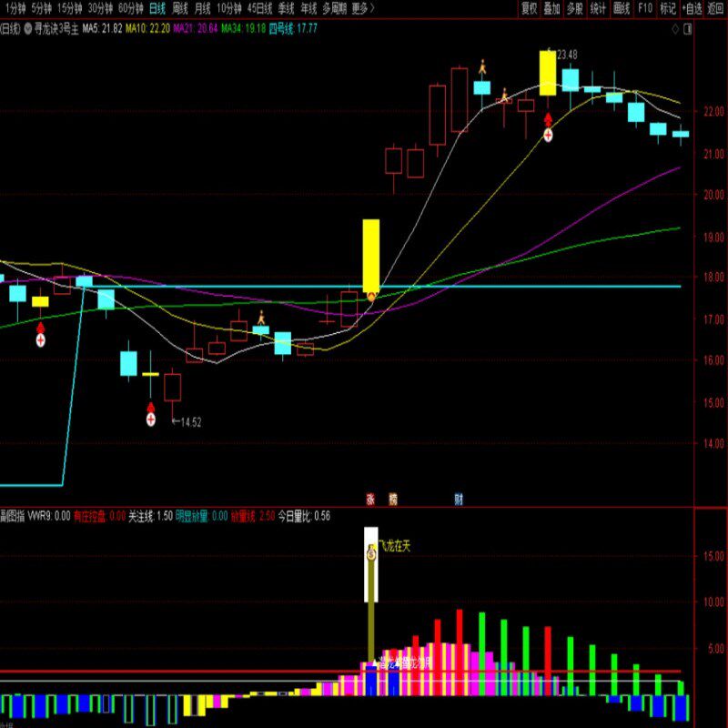Click the 22.00 price axis label

click(713, 112)
